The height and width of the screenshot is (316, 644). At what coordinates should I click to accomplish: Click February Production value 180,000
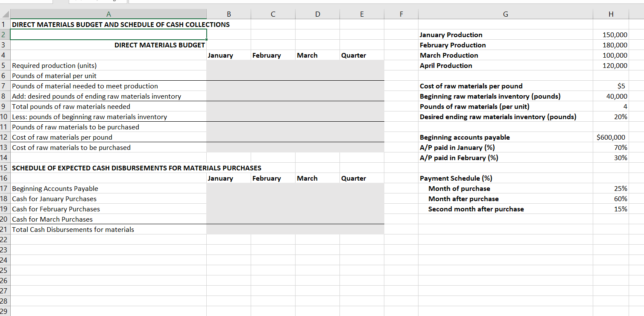click(615, 45)
